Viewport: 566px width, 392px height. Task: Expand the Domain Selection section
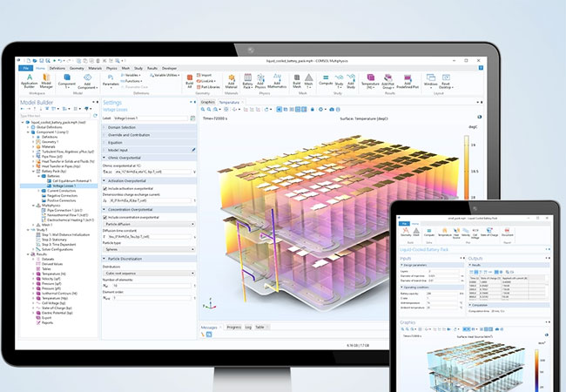149,127
